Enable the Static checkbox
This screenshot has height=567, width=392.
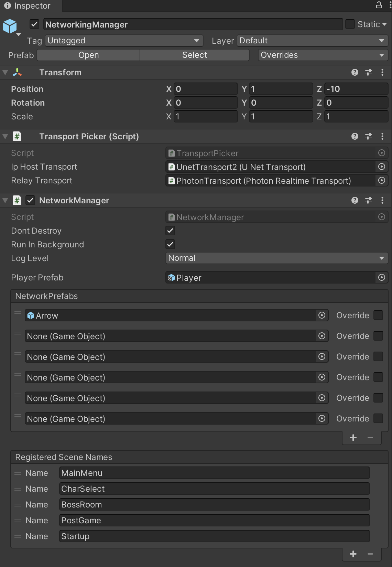coord(350,24)
